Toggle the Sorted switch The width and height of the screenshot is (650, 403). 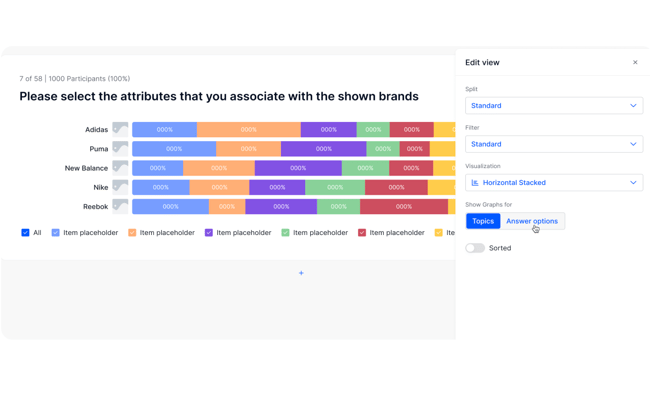click(x=475, y=248)
